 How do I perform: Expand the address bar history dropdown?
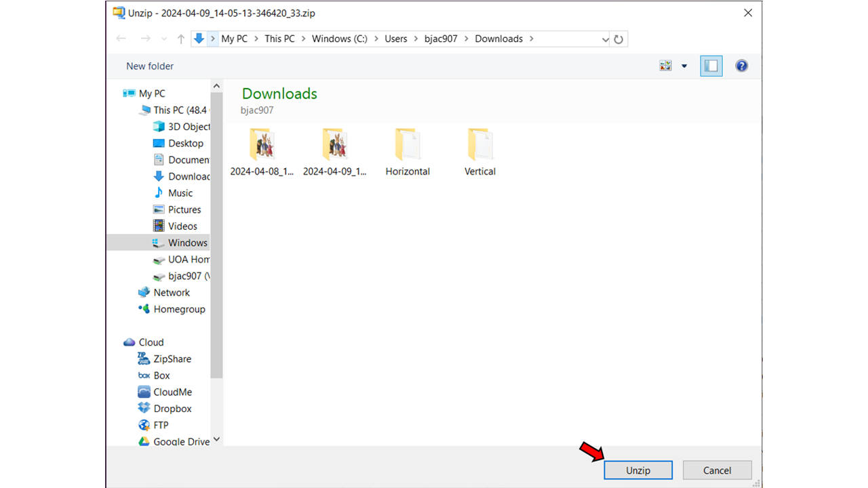[x=606, y=39]
